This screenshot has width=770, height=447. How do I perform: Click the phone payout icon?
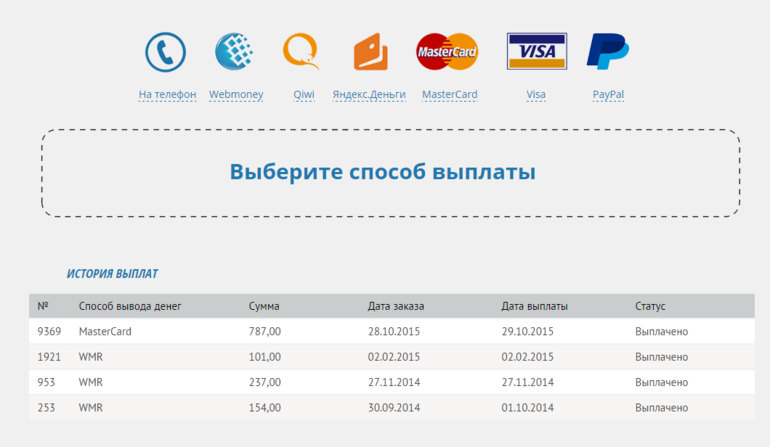(x=166, y=52)
